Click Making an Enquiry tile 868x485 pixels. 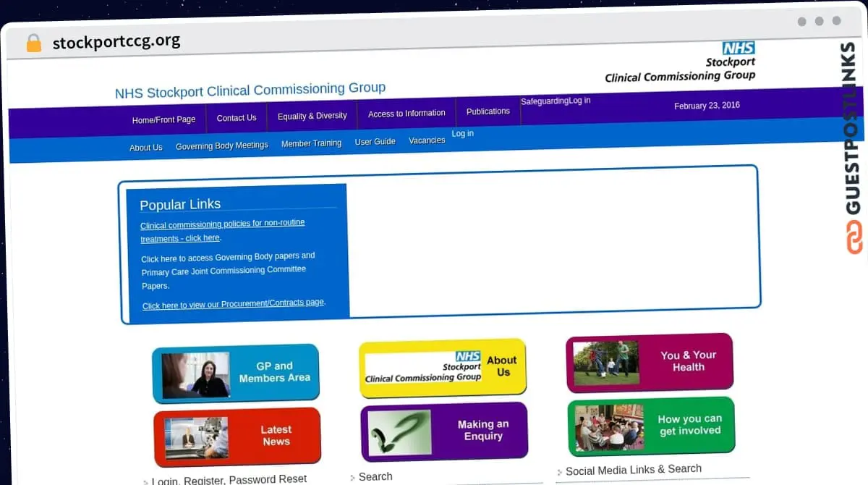point(444,431)
